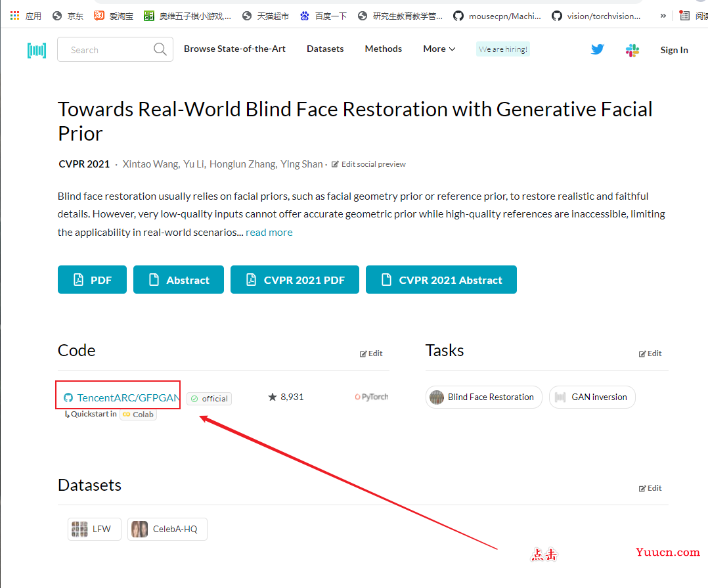708x588 pixels.
Task: Expand the abstract with read more
Action: pos(269,232)
